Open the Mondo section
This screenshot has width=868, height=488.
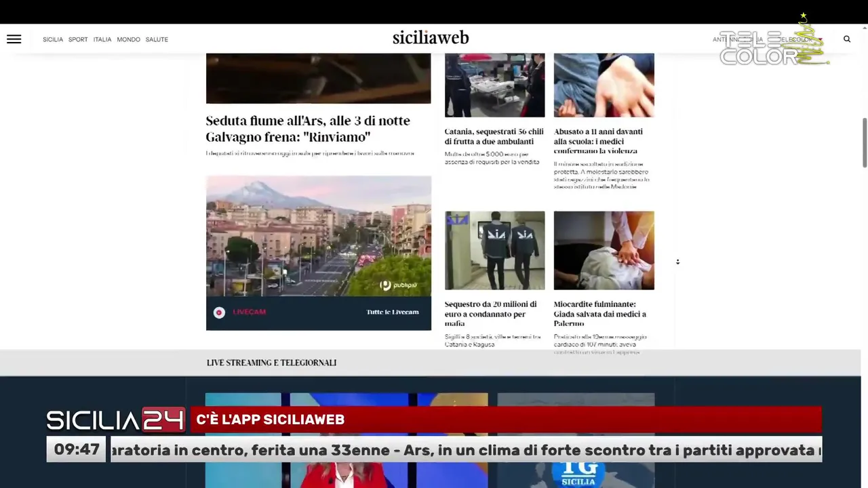(128, 39)
